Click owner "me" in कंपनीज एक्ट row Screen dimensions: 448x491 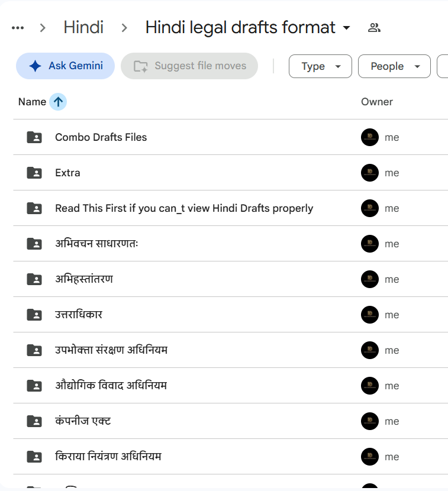click(x=392, y=422)
